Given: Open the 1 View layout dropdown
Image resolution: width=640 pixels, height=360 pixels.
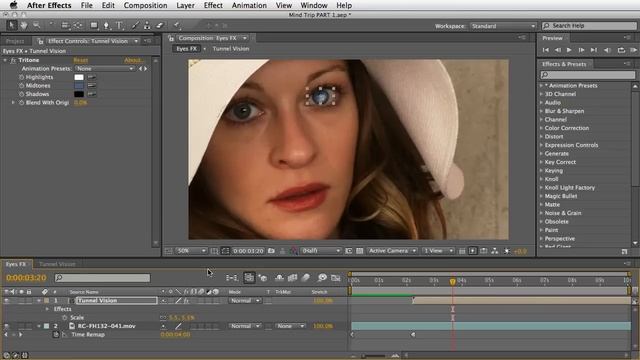Looking at the screenshot, I should (x=438, y=251).
